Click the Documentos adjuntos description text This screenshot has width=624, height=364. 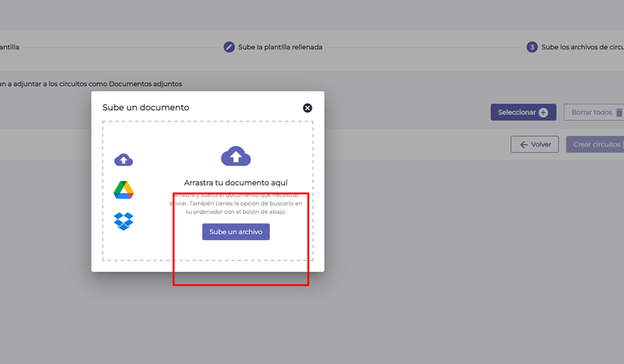(91, 84)
